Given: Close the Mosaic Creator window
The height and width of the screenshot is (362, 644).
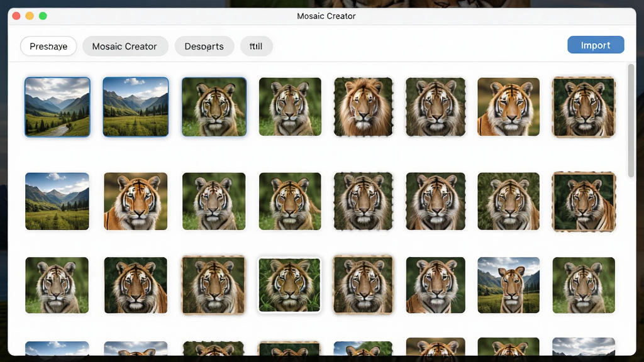Looking at the screenshot, I should point(16,16).
